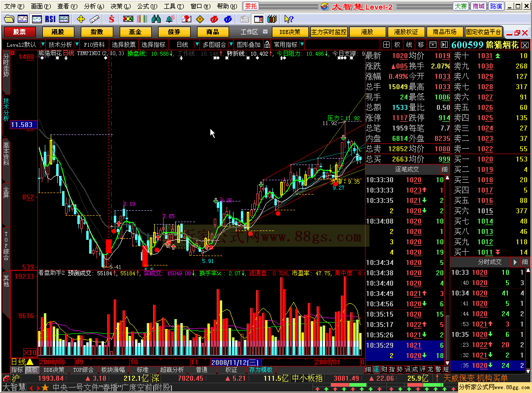Click the yellow diamond sign icon
The width and height of the screenshot is (532, 393).
(200, 19)
